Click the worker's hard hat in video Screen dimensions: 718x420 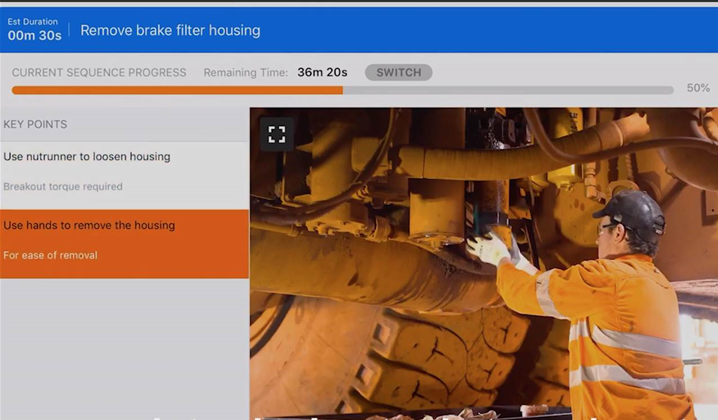(630, 208)
